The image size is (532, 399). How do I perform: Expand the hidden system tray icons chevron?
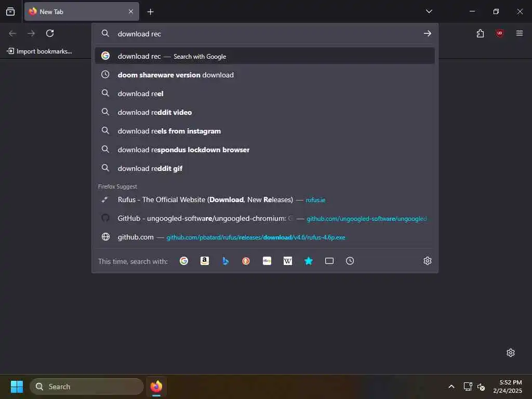click(x=451, y=387)
